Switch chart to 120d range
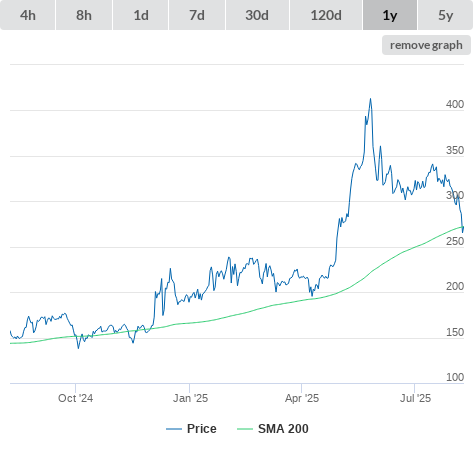This screenshot has width=474, height=455. click(326, 15)
